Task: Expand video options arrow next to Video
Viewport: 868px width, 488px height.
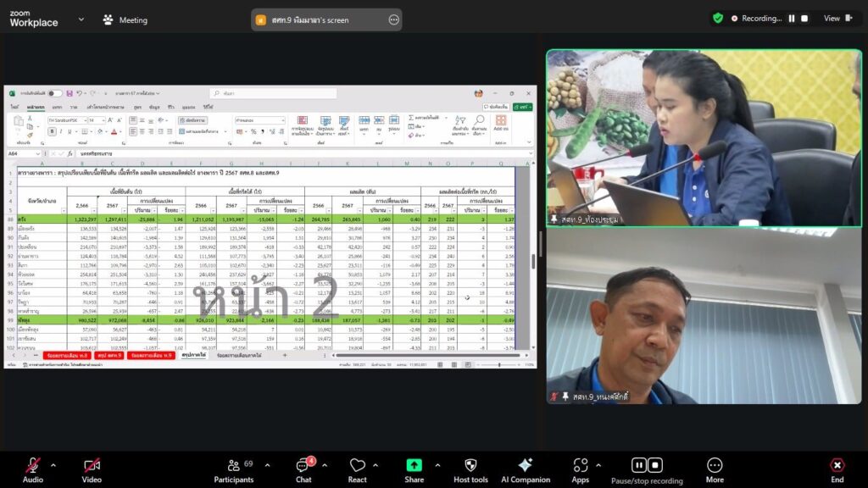Action: tap(112, 464)
